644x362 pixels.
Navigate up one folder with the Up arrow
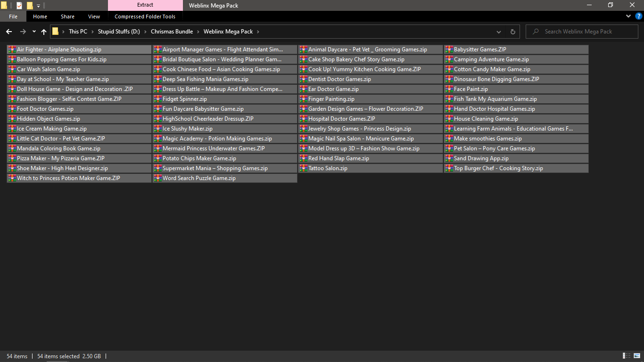point(44,32)
